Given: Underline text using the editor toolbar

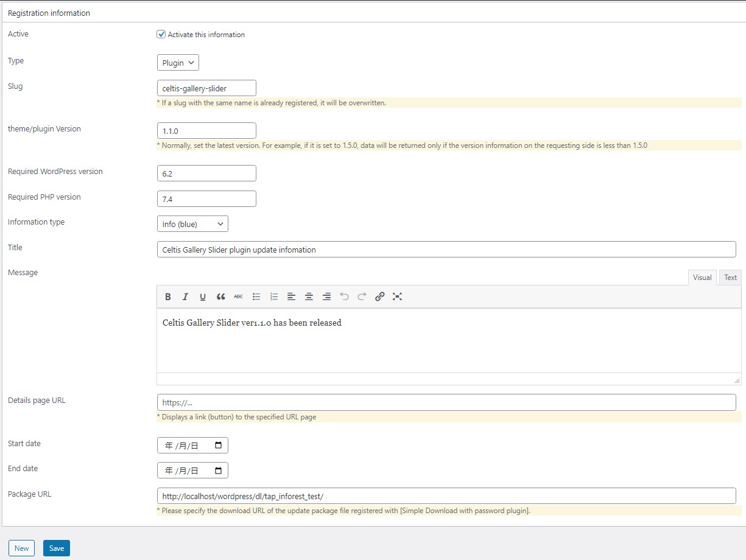Looking at the screenshot, I should [202, 296].
